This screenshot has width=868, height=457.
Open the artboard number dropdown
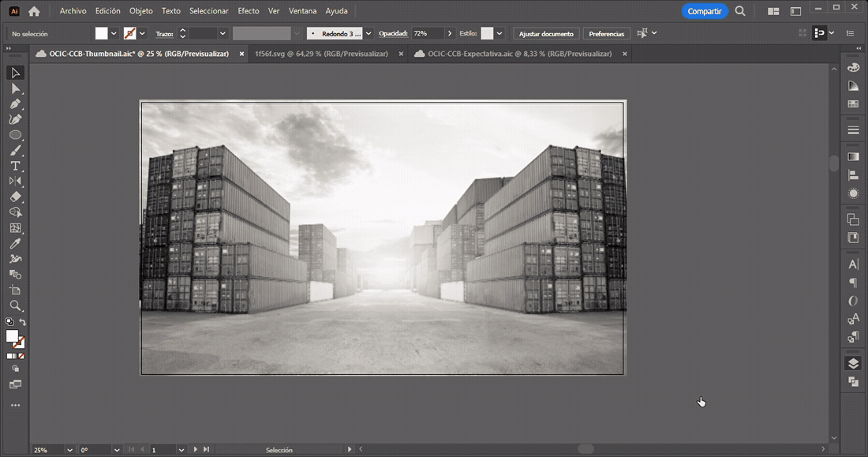click(x=181, y=450)
